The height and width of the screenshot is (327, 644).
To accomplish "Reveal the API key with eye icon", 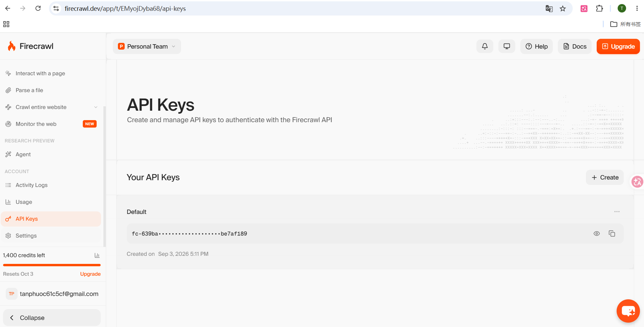I will pos(597,234).
